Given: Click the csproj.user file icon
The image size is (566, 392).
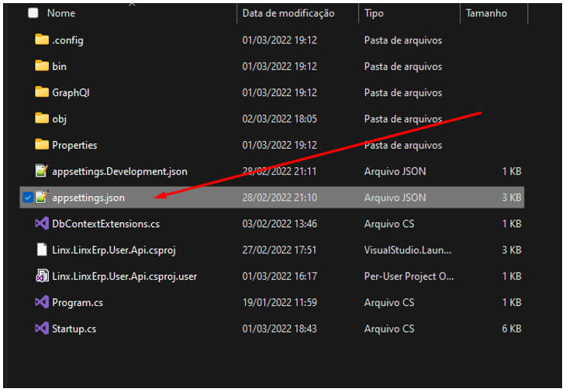Looking at the screenshot, I should click(x=42, y=277).
